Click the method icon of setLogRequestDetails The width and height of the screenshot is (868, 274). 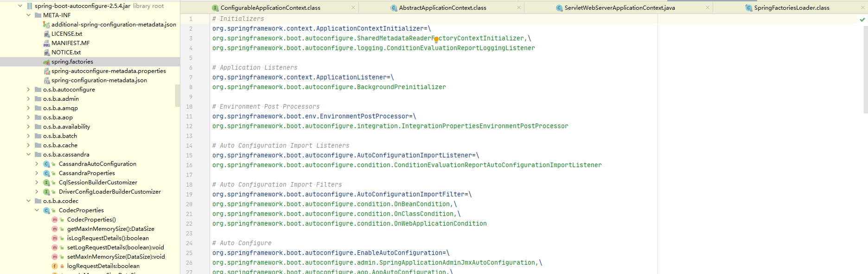coord(55,248)
